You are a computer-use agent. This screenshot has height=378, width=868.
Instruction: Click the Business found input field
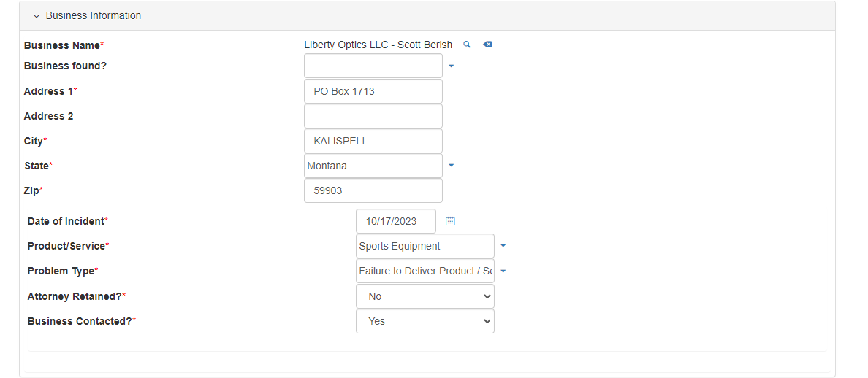pos(373,66)
